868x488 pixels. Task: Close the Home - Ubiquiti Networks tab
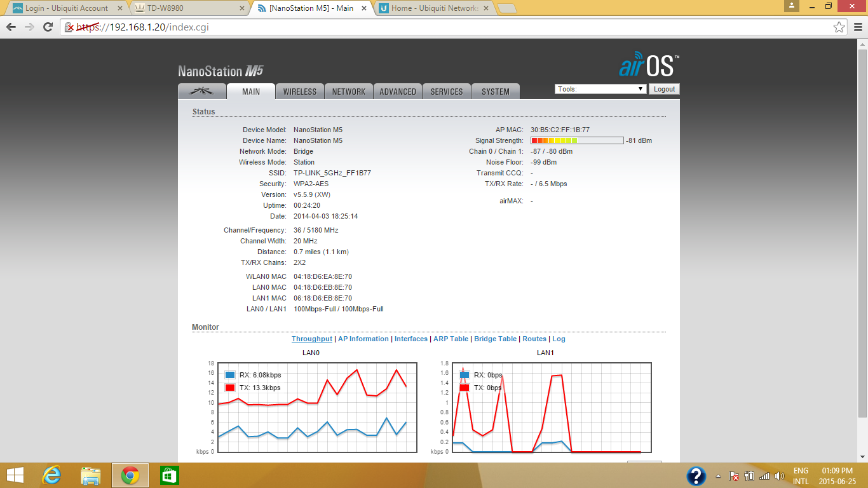point(485,9)
